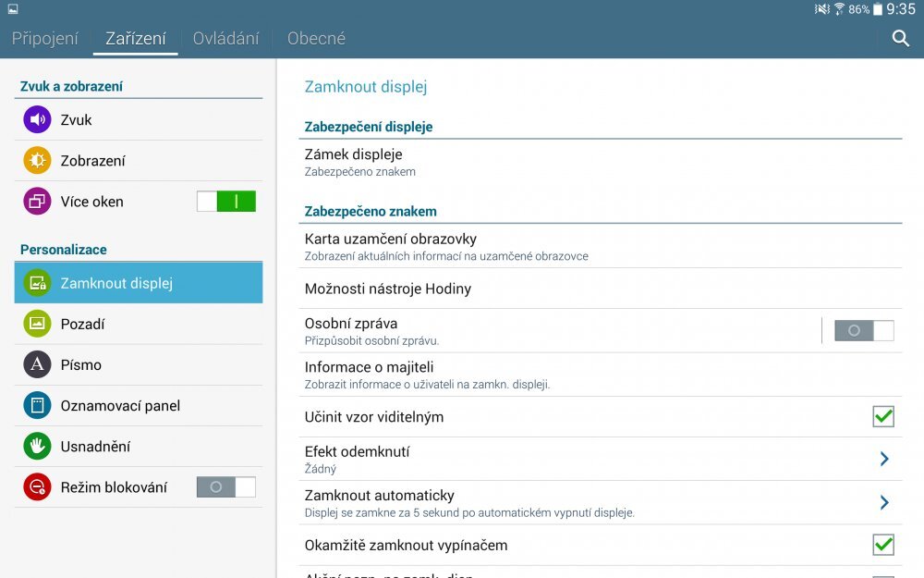The height and width of the screenshot is (578, 924).
Task: Select the Zamknout displej lock screen icon
Action: tap(36, 283)
